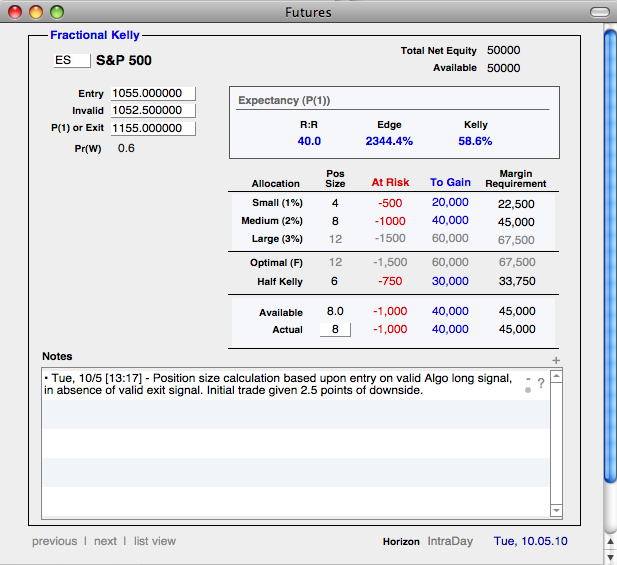Click the Small margin requirement 22,500
Image resolution: width=617 pixels, height=565 pixels.
coord(516,204)
